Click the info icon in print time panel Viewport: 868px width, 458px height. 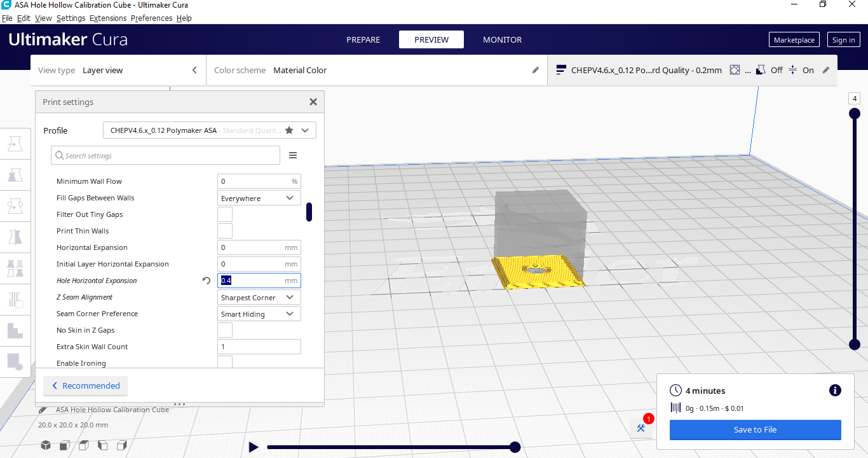834,390
